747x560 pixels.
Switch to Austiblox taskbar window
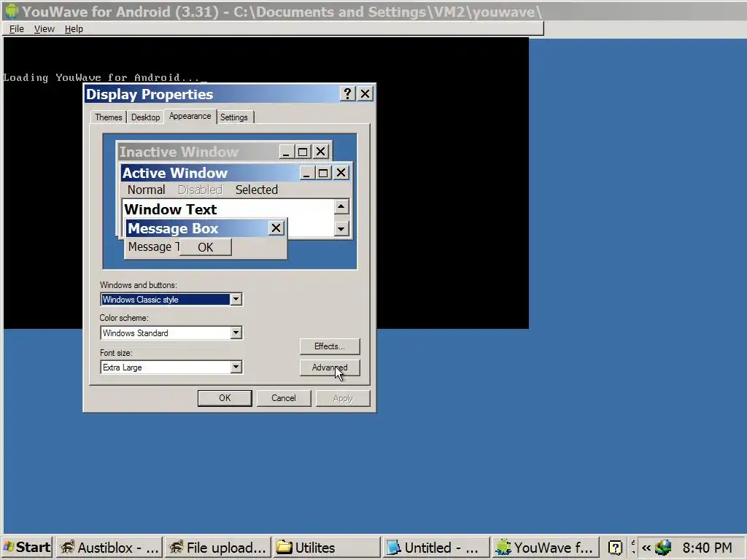point(109,548)
